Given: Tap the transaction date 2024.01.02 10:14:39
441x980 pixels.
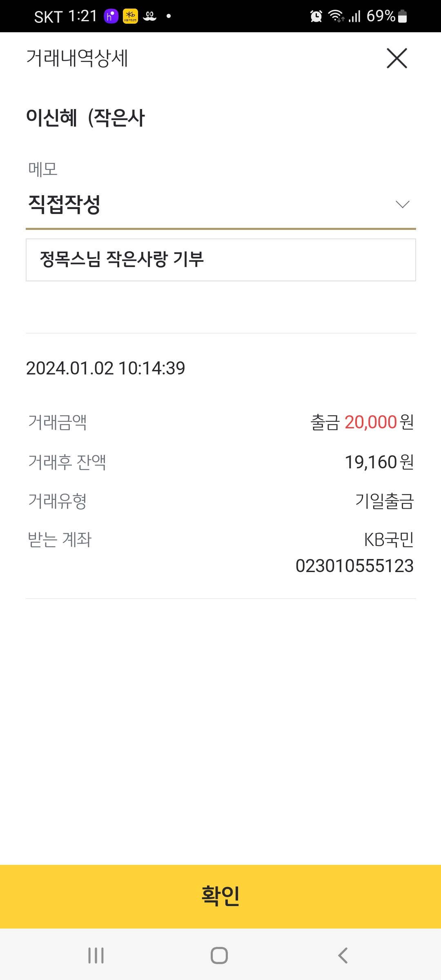Looking at the screenshot, I should coord(105,368).
